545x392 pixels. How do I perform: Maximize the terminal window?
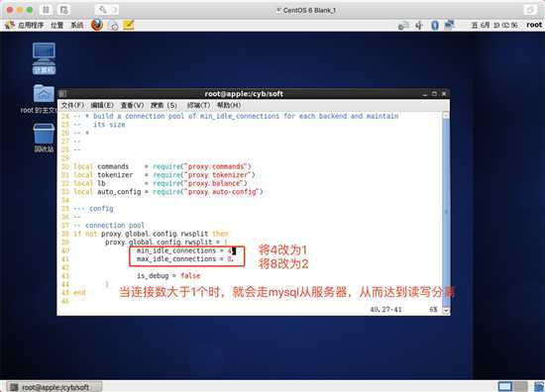434,94
